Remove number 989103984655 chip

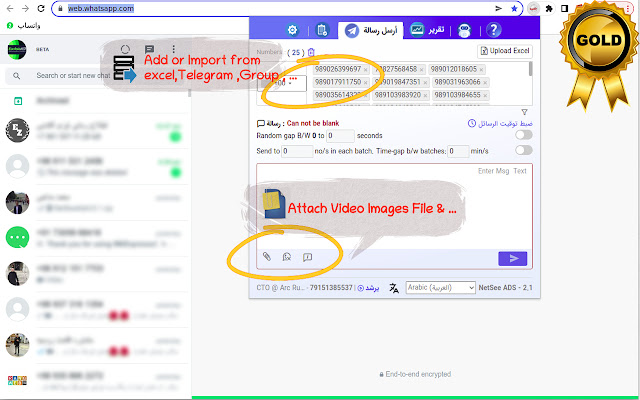[x=485, y=96]
